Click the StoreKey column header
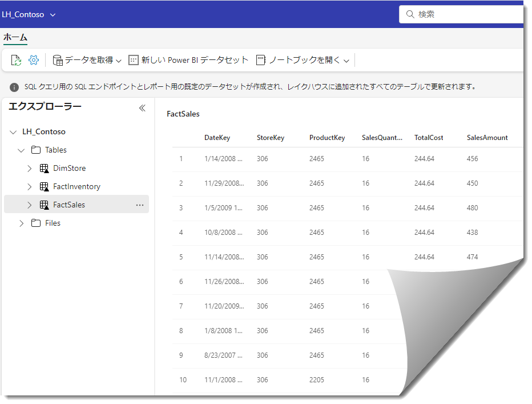This screenshot has height=404, width=532. coord(271,138)
